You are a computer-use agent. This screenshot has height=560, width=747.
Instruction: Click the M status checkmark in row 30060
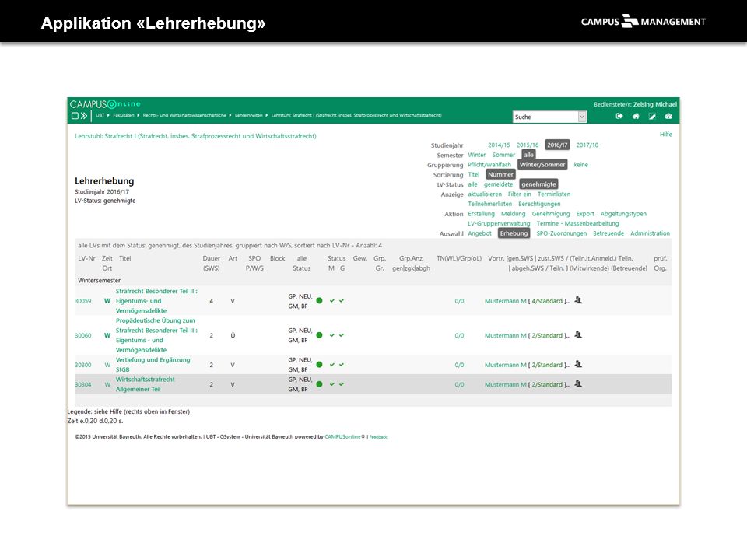click(x=332, y=335)
